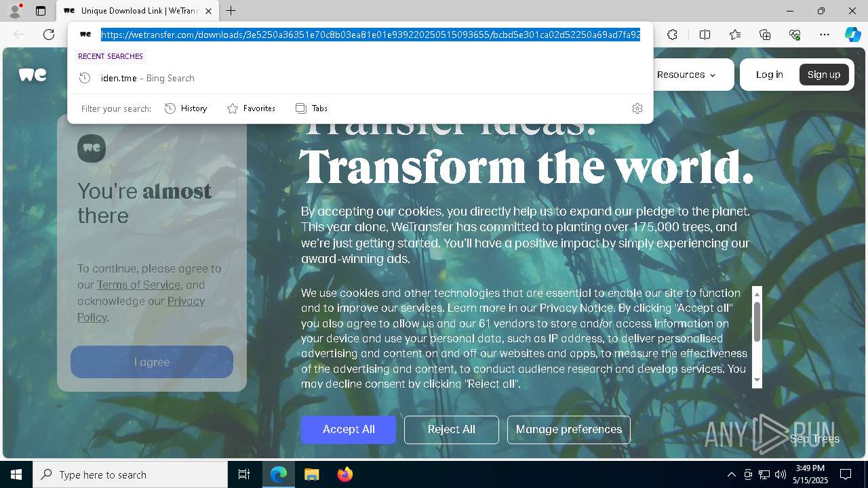Image resolution: width=868 pixels, height=488 pixels.
Task: Refresh the page
Action: click(x=49, y=35)
